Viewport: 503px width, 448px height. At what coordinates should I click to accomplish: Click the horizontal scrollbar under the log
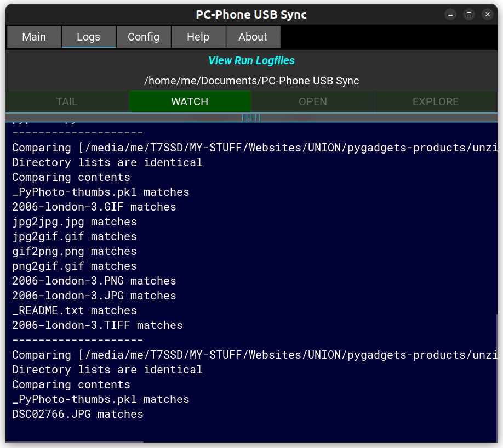point(75,441)
